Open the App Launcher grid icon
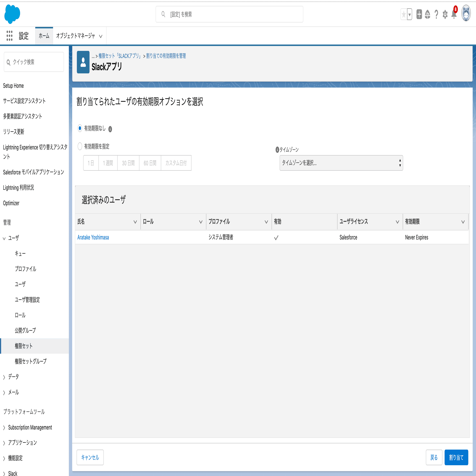The height and width of the screenshot is (476, 476). 9,36
